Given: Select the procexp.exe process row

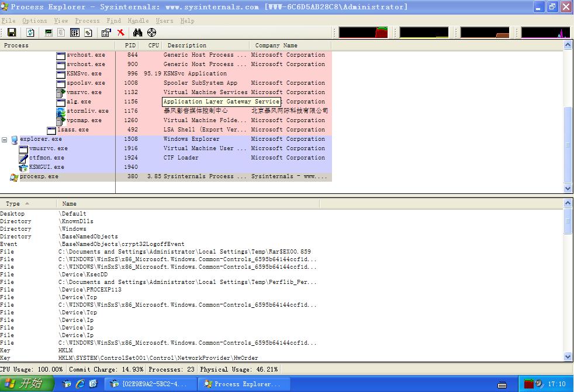Looking at the screenshot, I should 39,176.
